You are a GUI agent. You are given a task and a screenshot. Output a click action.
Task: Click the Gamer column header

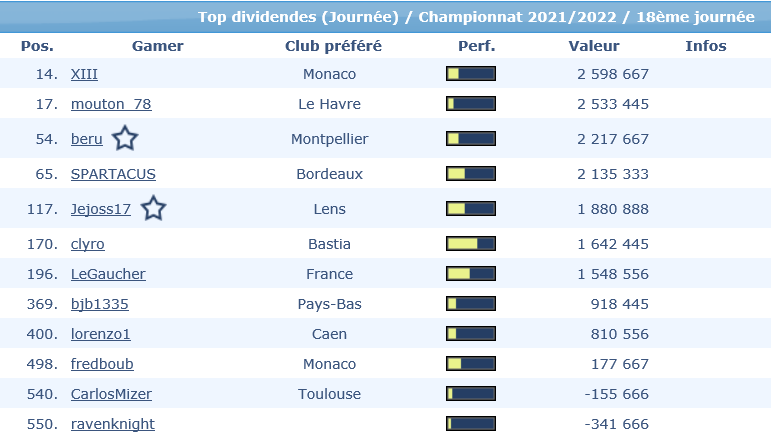[x=158, y=46]
